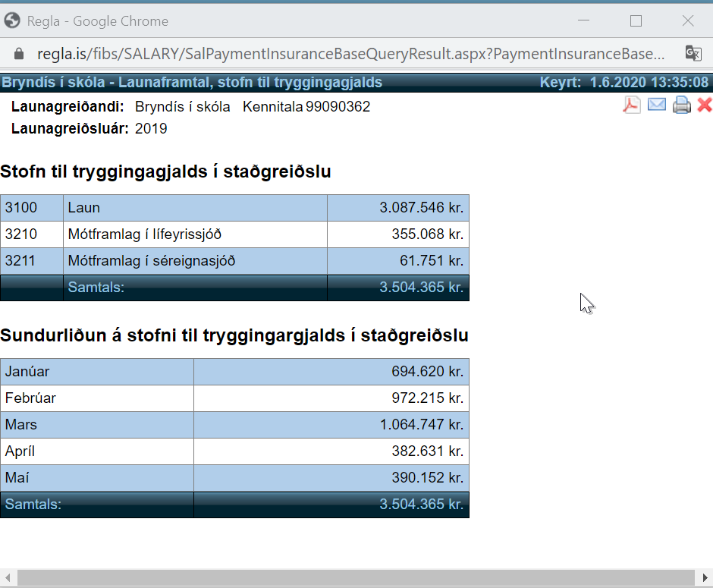The image size is (713, 588).
Task: Click the Mótframlag í lífeyrissjóð row label
Action: pos(144,234)
